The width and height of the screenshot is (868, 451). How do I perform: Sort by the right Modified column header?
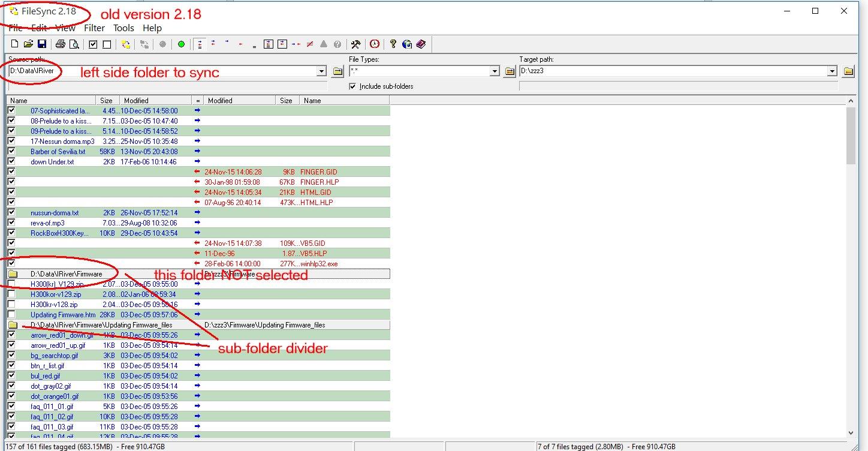click(240, 100)
